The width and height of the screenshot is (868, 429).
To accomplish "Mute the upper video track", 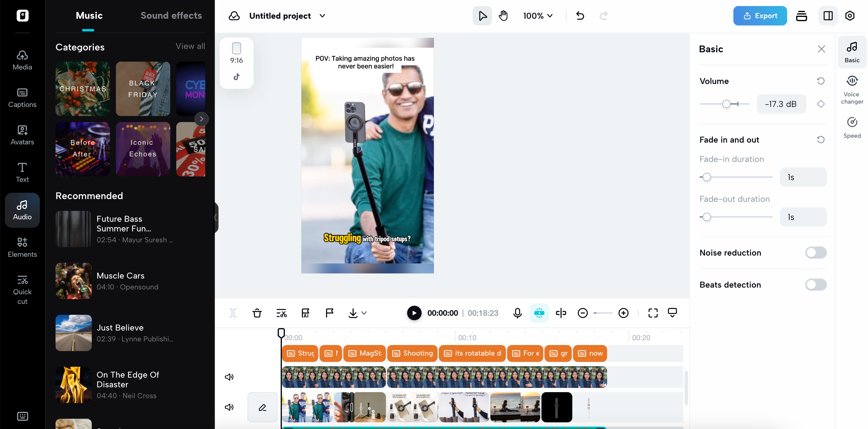I will 229,377.
